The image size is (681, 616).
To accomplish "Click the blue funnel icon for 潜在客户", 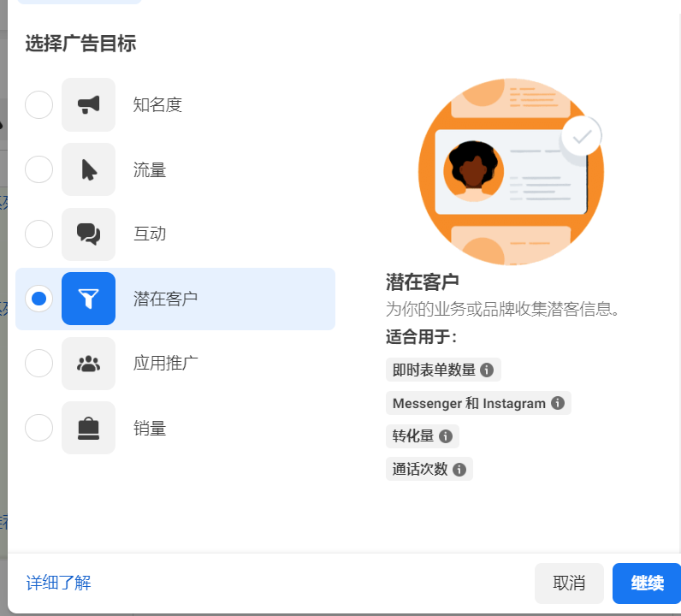I will (89, 299).
